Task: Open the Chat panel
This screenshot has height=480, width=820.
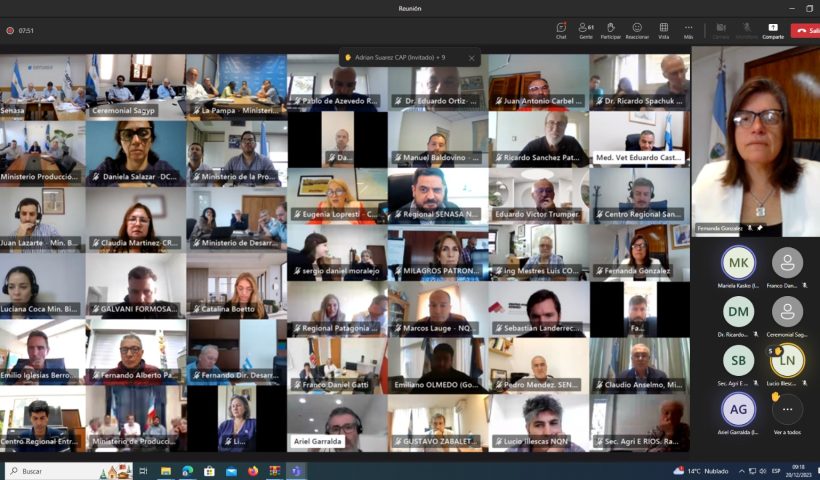Action: (x=561, y=30)
